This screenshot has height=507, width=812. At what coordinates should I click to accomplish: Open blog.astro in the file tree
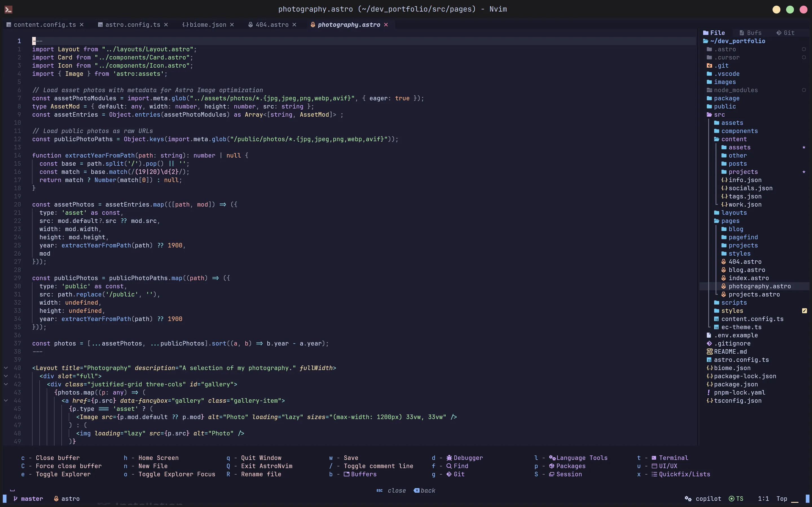click(743, 270)
